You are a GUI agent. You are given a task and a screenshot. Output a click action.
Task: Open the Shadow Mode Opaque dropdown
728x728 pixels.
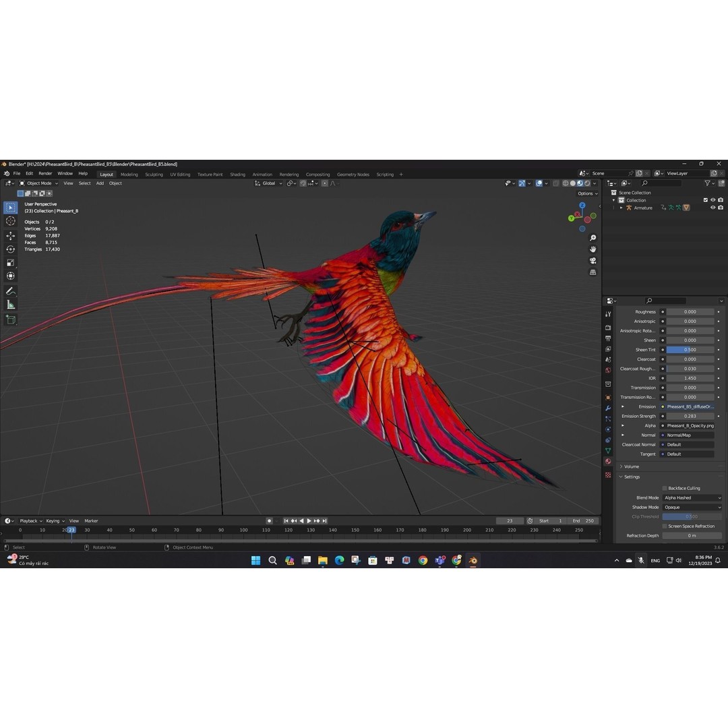(692, 507)
